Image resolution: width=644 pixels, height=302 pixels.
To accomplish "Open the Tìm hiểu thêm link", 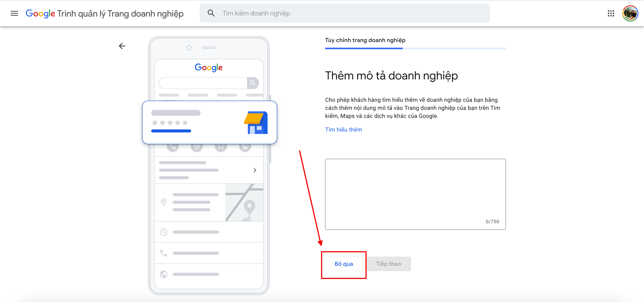I will coord(343,130).
